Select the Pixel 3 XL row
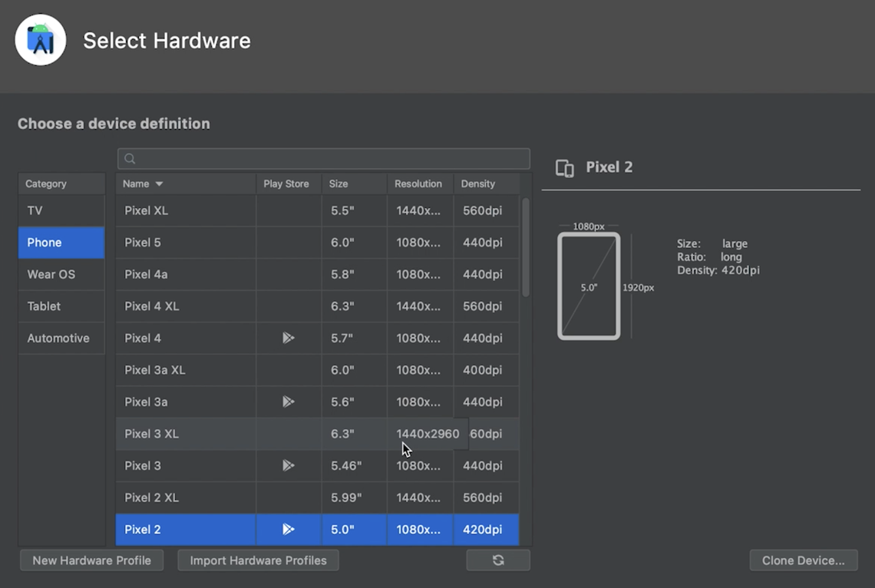The height and width of the screenshot is (588, 875). pyautogui.click(x=317, y=434)
